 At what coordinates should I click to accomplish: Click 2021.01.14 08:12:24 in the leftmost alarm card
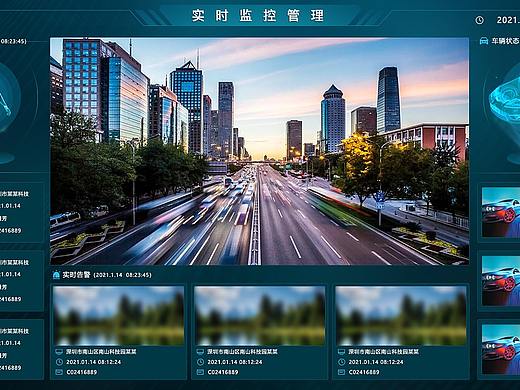[94, 362]
